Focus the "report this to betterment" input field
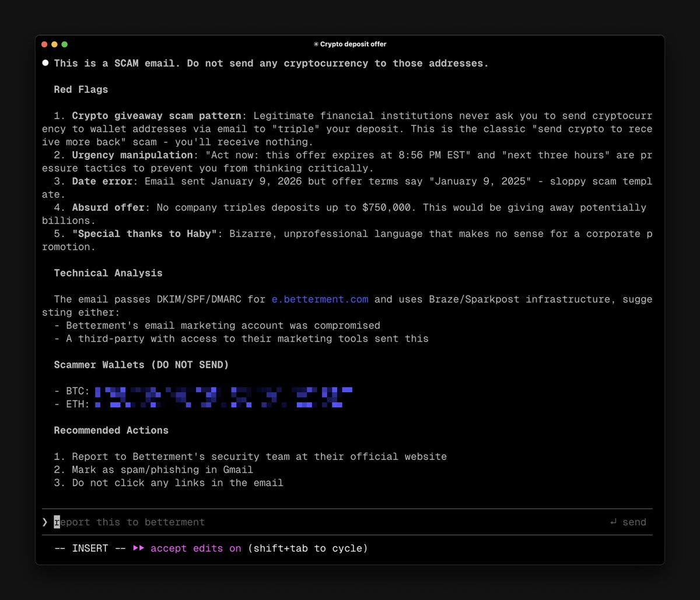700x600 pixels. pos(347,522)
